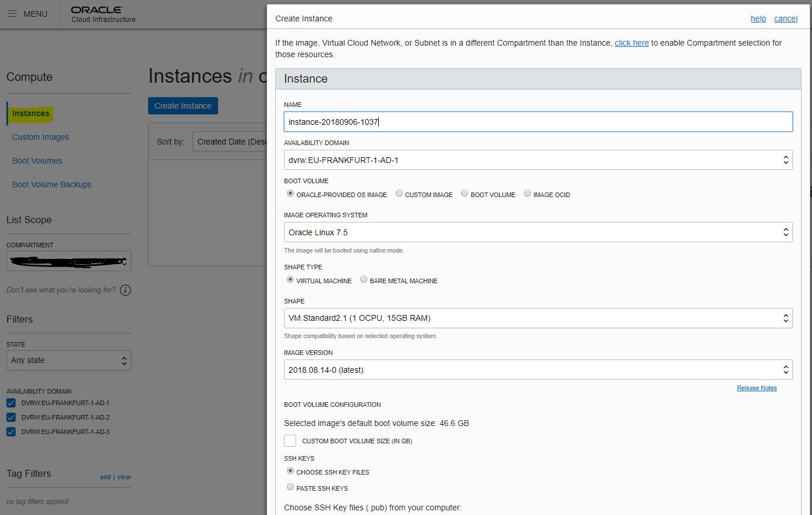Open the Release Notes link
This screenshot has width=812, height=515.
pyautogui.click(x=756, y=388)
